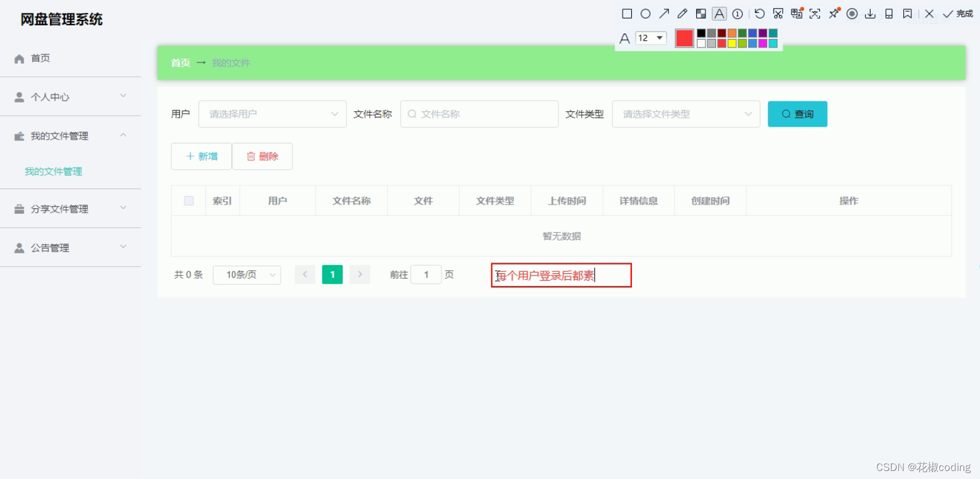The width and height of the screenshot is (980, 479).
Task: Click the bookmark collect icon
Action: tap(908, 14)
